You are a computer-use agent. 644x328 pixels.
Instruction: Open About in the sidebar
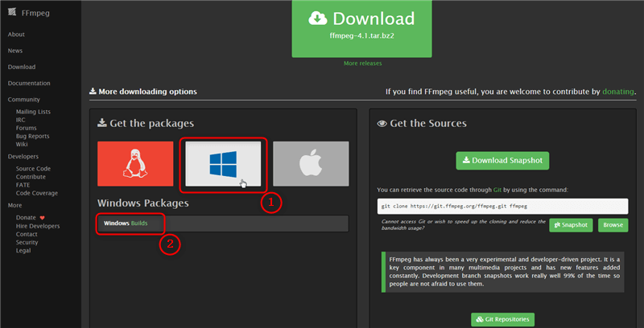[x=16, y=35]
